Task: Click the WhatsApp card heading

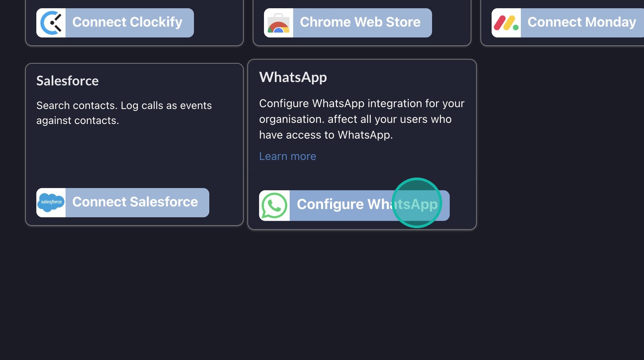Action: [x=293, y=77]
